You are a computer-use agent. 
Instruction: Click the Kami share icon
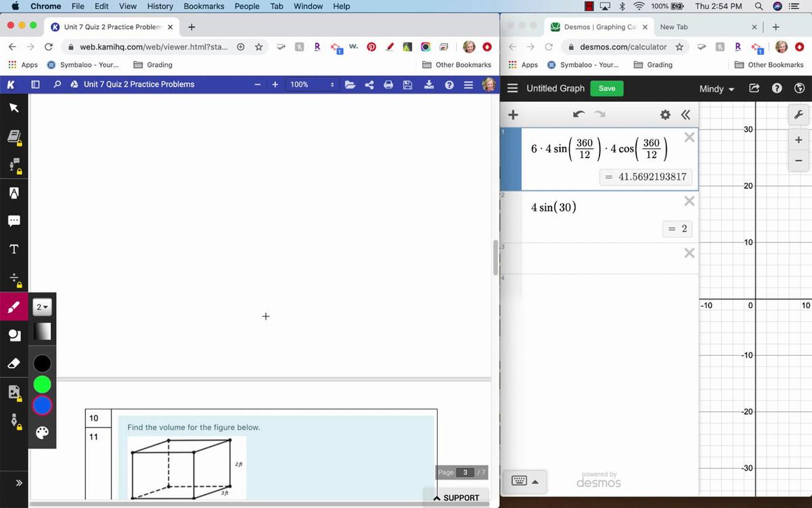pos(369,85)
